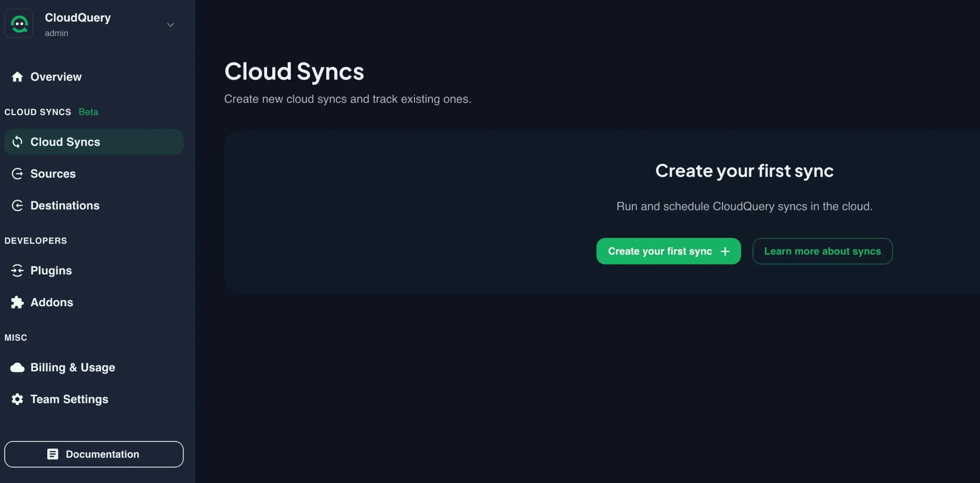The width and height of the screenshot is (980, 483).
Task: Click the Cloud Syncs page heading
Action: 294,71
